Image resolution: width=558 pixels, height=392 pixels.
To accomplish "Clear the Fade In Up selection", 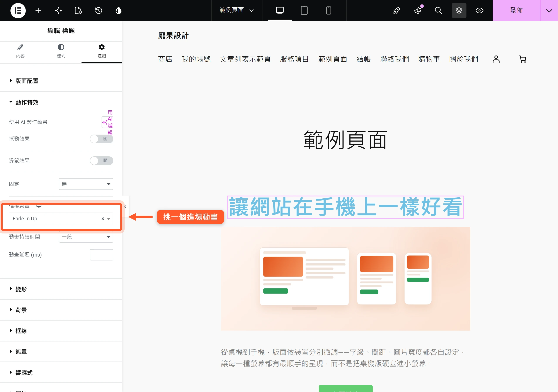I will point(103,219).
